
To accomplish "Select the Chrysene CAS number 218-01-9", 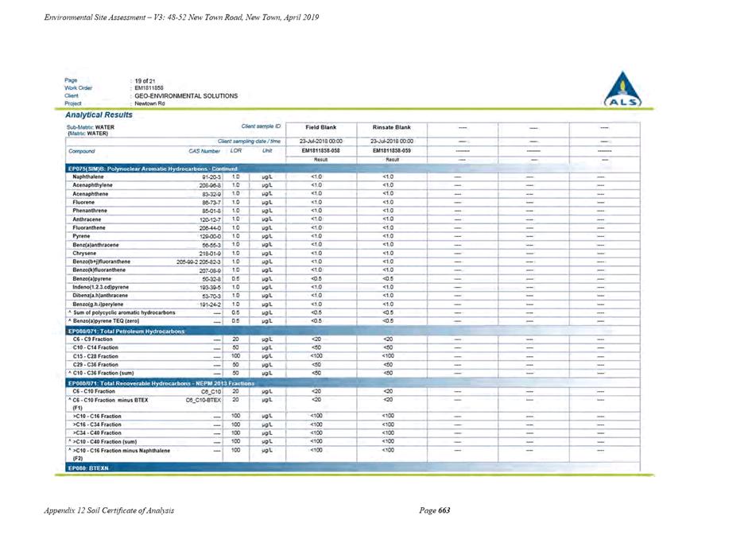I will coord(210,254).
